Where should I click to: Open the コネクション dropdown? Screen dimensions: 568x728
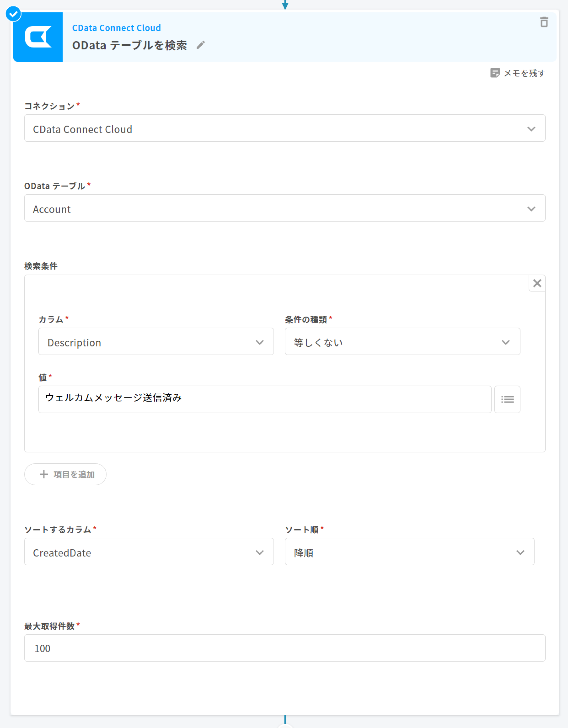tap(284, 128)
